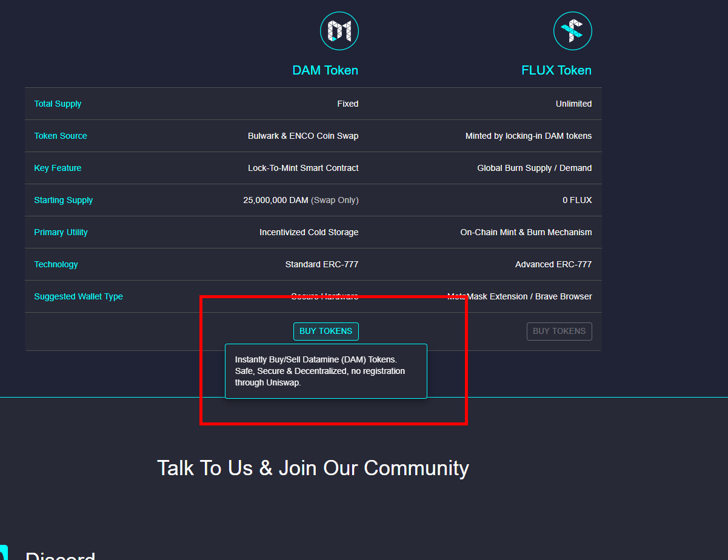Click 'MetaMask Extension / Brave Browser' cell
This screenshot has height=560, width=728.
519,296
